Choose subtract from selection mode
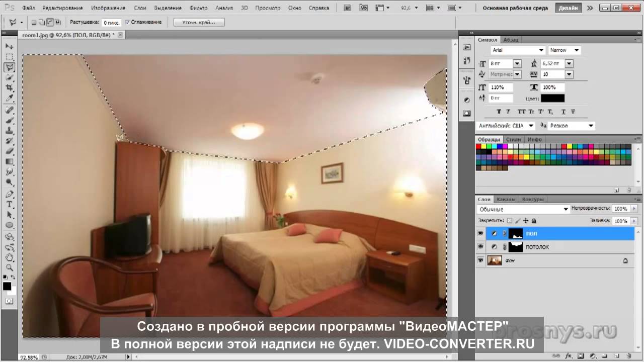The height and width of the screenshot is (362, 644). click(50, 23)
